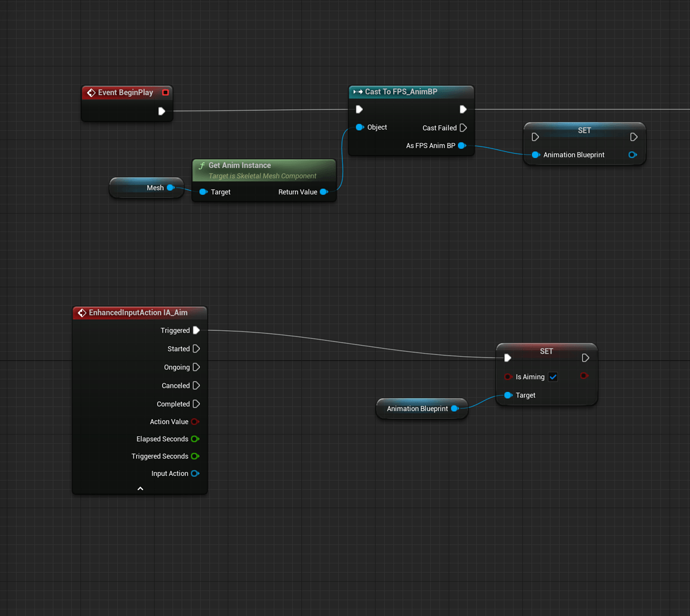Image resolution: width=690 pixels, height=616 pixels.
Task: Click the As FPS Anim BP output pin
Action: [462, 146]
